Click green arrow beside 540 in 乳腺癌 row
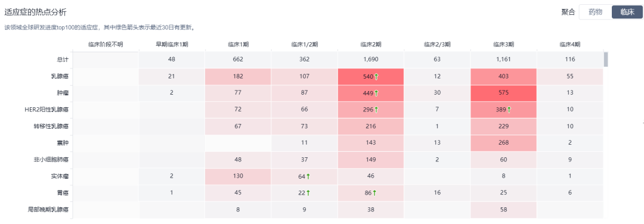 coord(377,76)
